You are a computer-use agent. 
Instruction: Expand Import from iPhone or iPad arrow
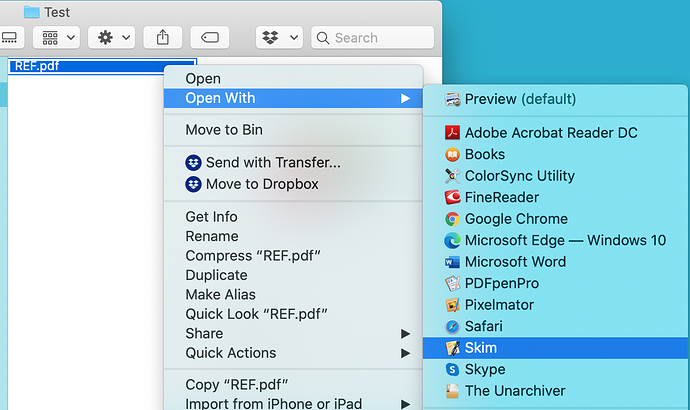(405, 404)
